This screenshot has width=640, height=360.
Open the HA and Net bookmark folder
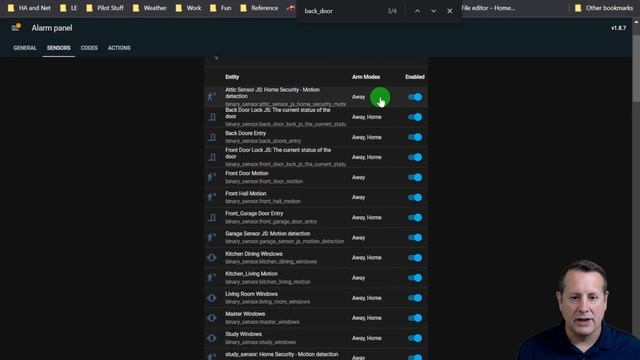point(29,8)
